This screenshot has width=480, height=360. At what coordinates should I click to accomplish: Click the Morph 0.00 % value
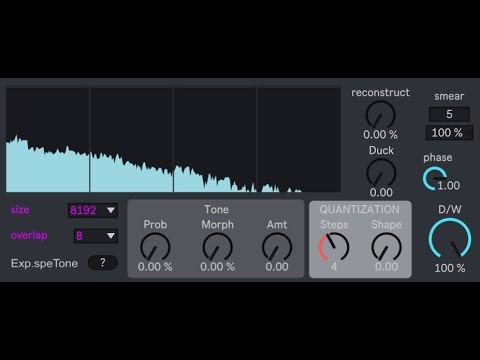217,267
